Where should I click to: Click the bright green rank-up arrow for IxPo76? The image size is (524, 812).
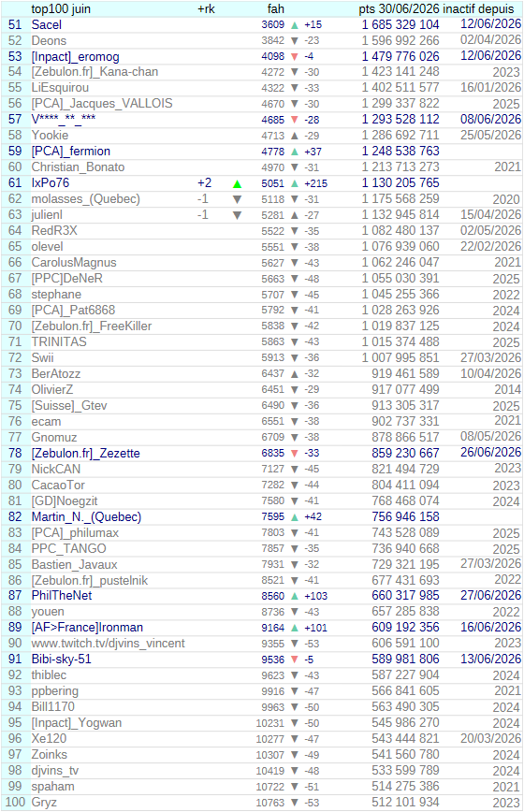237,184
